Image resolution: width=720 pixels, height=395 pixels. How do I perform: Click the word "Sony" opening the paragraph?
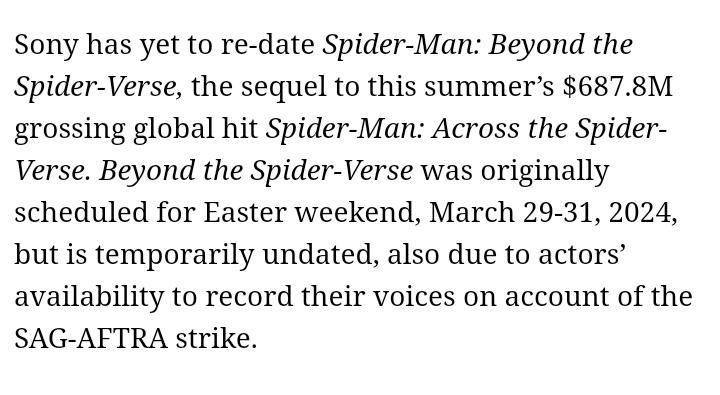46,45
